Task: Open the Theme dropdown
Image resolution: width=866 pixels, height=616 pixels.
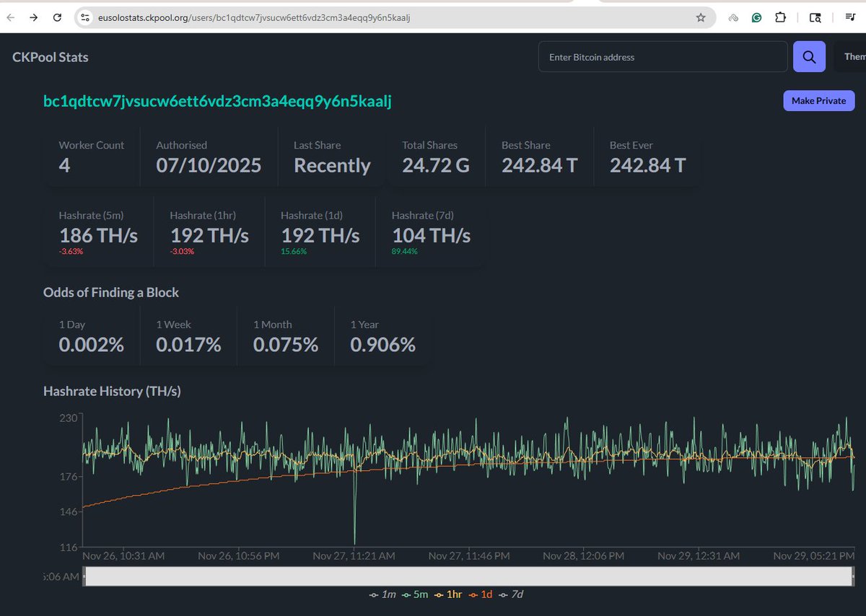Action: click(x=850, y=57)
